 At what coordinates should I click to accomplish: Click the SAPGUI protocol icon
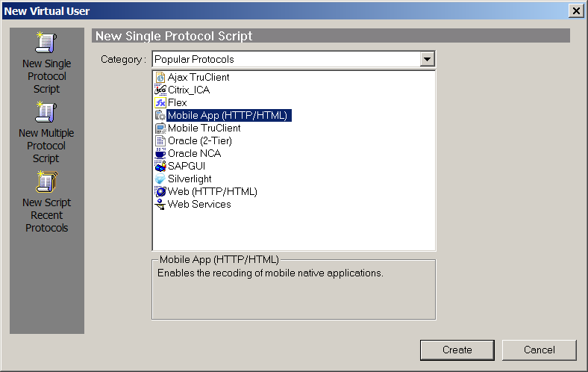(160, 167)
